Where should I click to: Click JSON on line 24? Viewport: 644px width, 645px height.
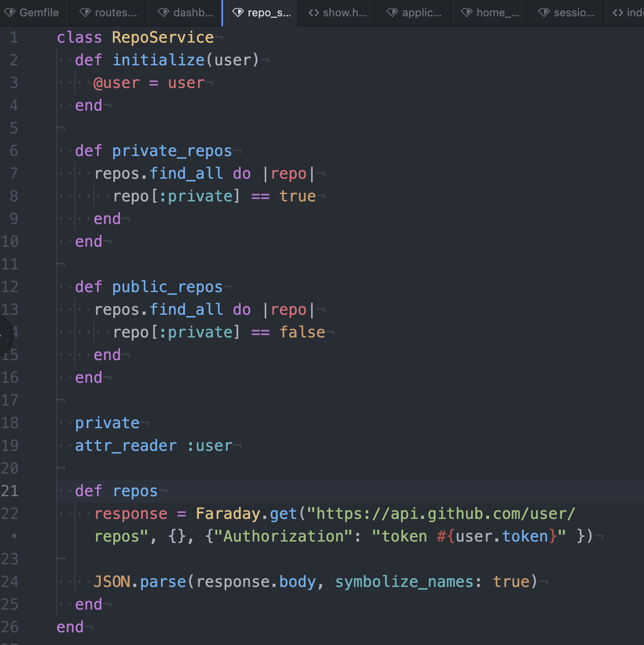tap(112, 581)
